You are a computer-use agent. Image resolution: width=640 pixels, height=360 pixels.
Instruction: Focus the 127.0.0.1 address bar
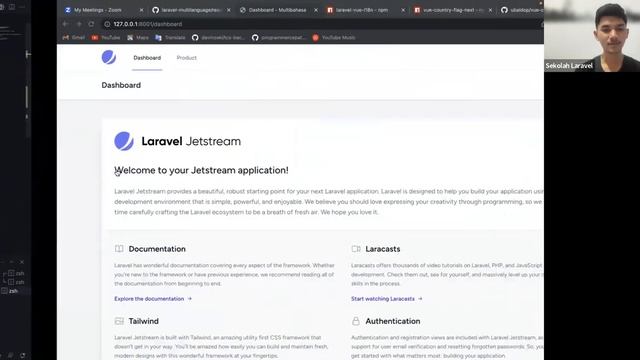(x=322, y=24)
